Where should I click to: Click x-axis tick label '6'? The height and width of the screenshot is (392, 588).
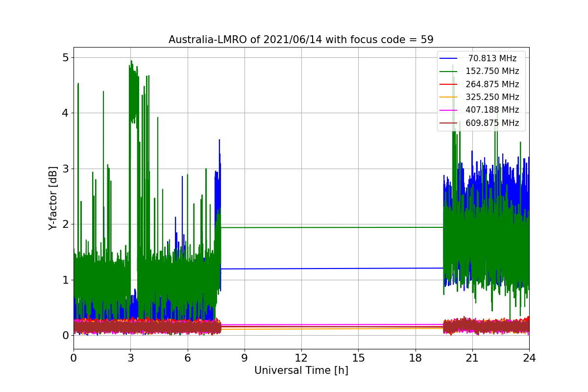point(187,358)
